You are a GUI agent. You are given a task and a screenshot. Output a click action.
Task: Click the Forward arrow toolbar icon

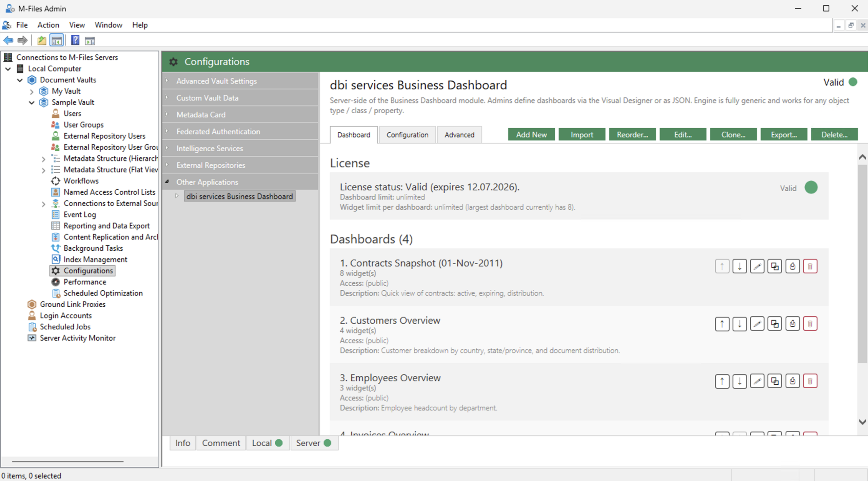point(22,41)
